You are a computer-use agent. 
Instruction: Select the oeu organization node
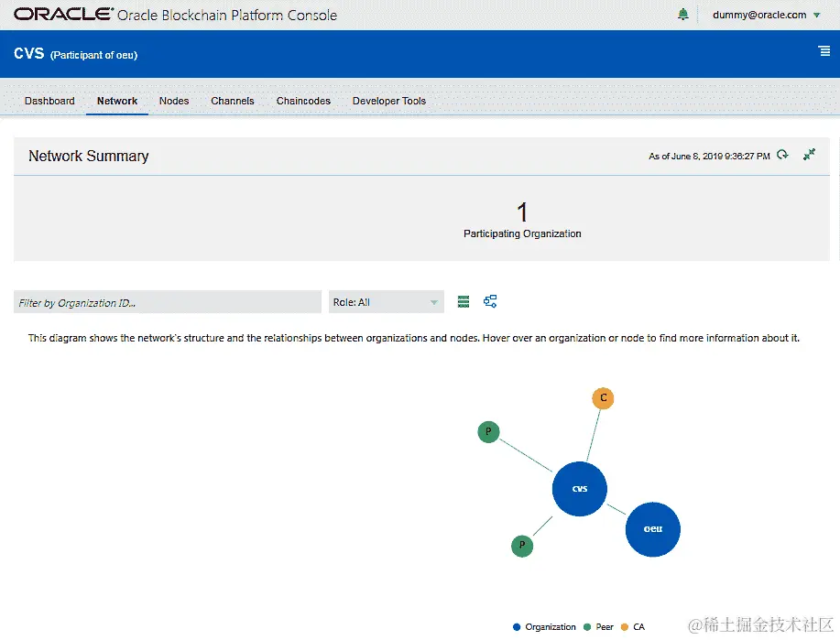tap(652, 529)
